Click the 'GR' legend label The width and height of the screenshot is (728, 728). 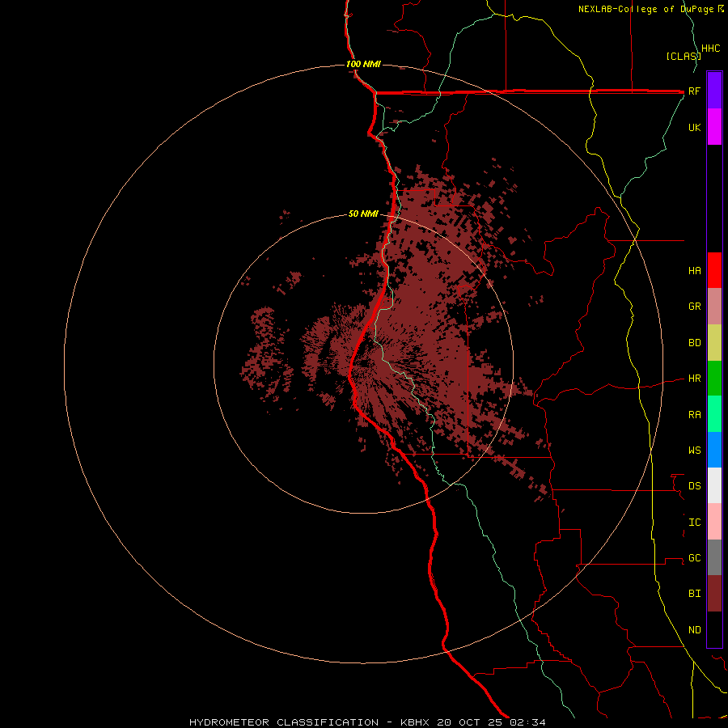[x=694, y=307]
